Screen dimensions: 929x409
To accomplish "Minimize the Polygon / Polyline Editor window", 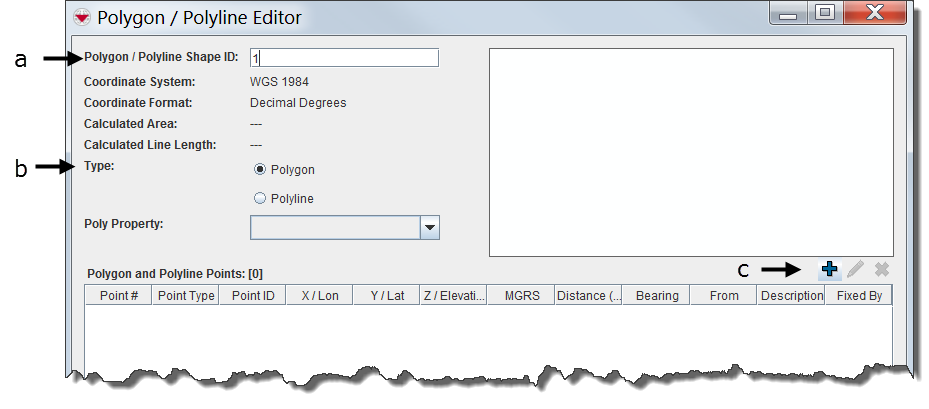I will point(790,14).
